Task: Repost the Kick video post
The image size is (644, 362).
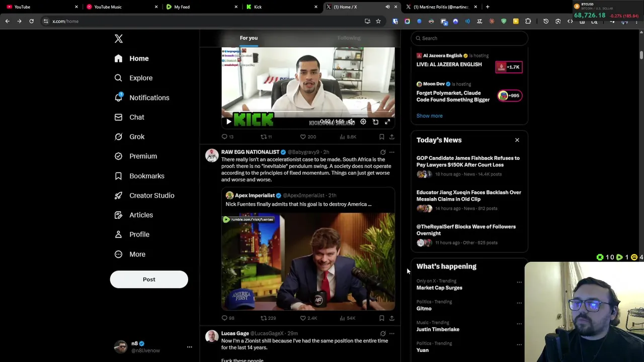Action: [266, 137]
